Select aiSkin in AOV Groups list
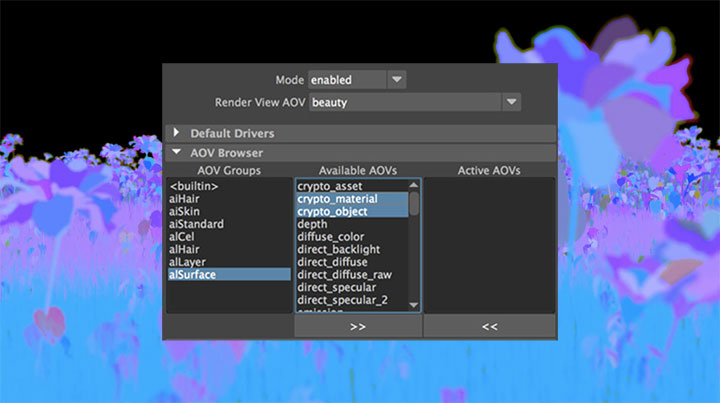This screenshot has height=403, width=720. pyautogui.click(x=185, y=212)
